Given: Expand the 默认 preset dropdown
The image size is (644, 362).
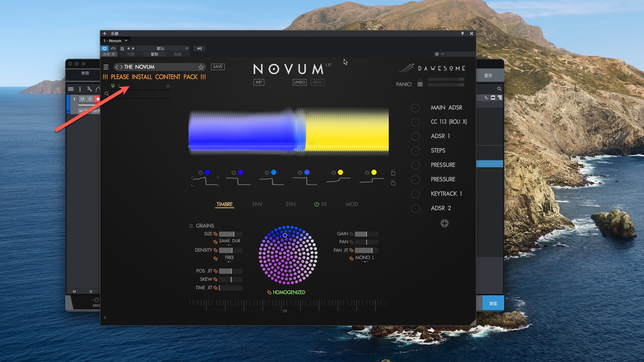Looking at the screenshot, I should pyautogui.click(x=186, y=48).
